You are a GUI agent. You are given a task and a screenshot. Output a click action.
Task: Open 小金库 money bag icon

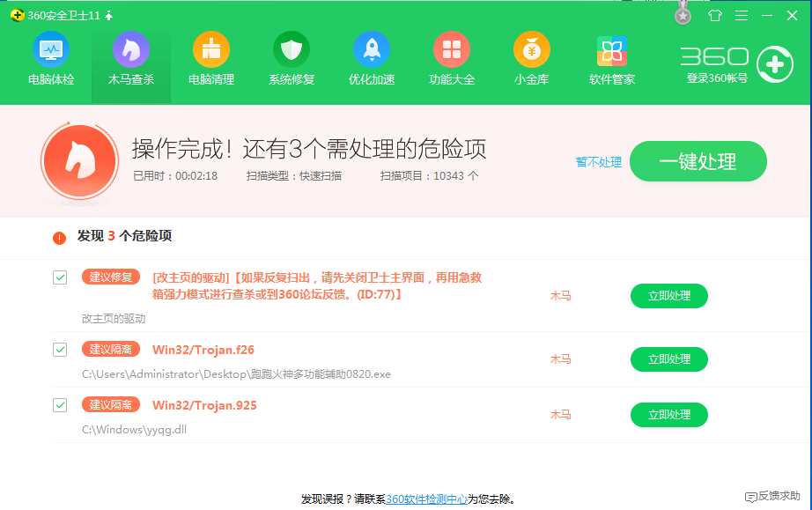pos(532,49)
